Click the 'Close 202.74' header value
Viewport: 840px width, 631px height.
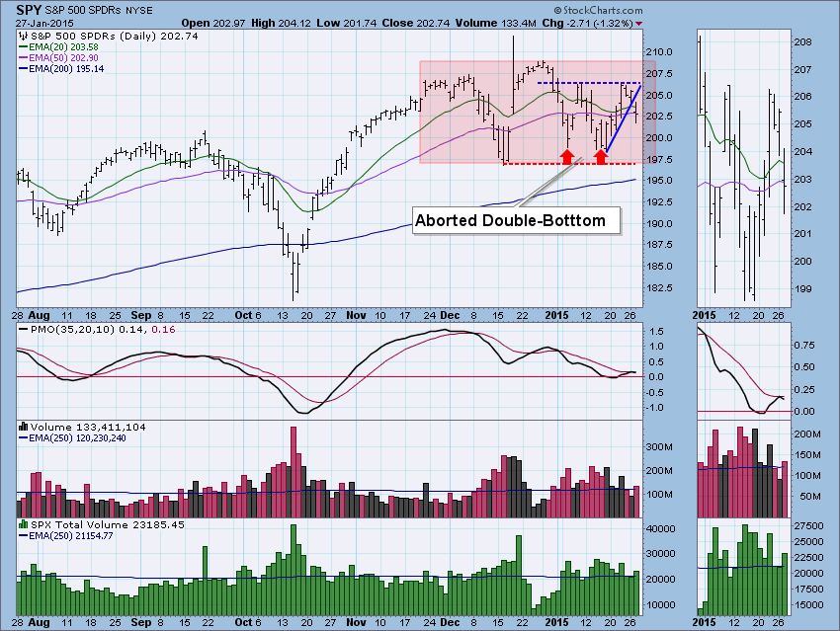(x=415, y=23)
